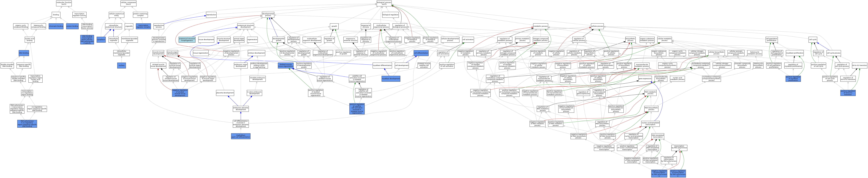
Task: Click the 'nucleic acid binding' node
Action: click(30, 40)
